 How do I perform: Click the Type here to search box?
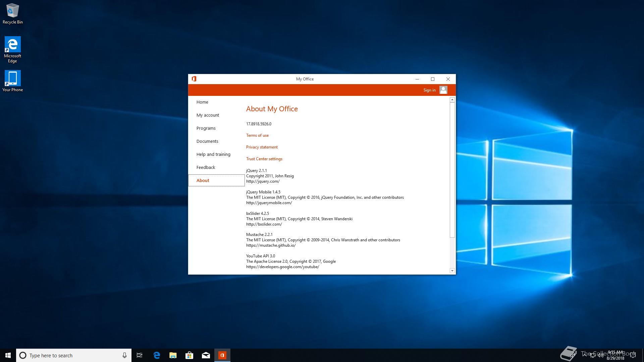click(x=74, y=355)
